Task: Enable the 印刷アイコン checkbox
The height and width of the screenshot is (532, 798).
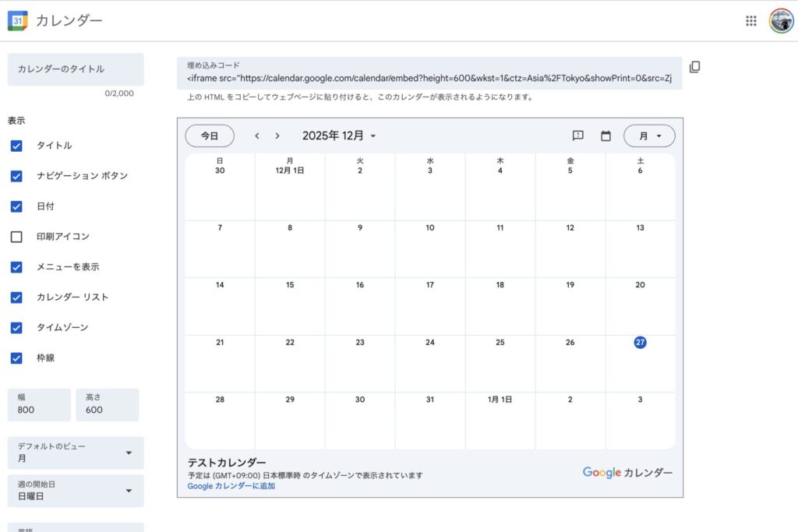Action: [x=16, y=237]
